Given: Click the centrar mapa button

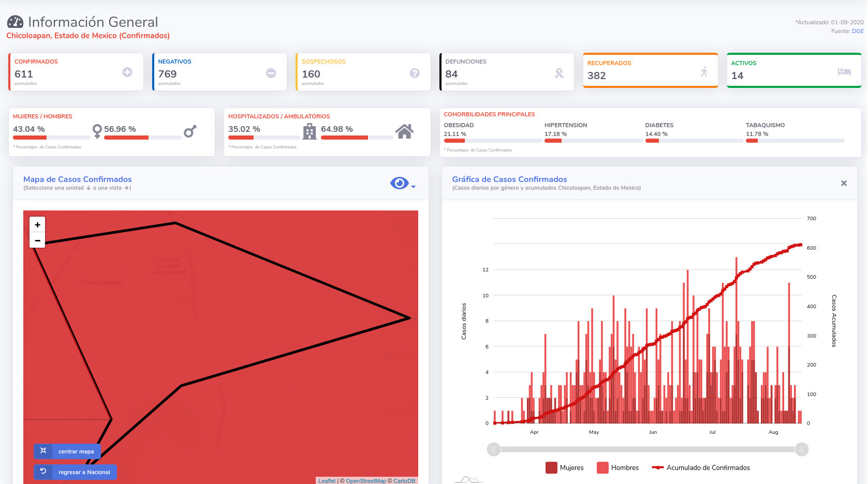Looking at the screenshot, I should point(67,451).
